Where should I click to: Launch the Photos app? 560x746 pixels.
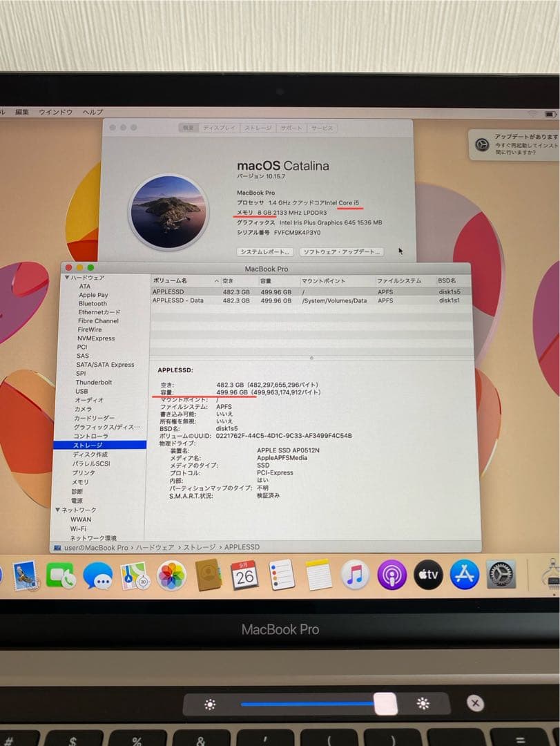coord(171,575)
